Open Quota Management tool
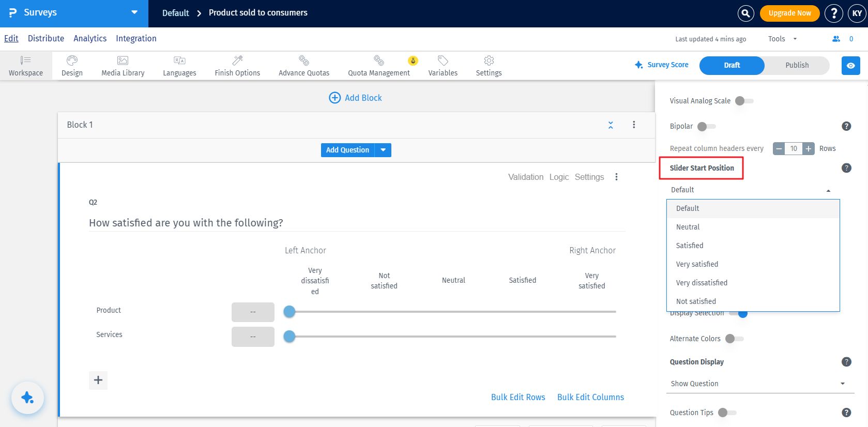The height and width of the screenshot is (427, 868). (379, 66)
